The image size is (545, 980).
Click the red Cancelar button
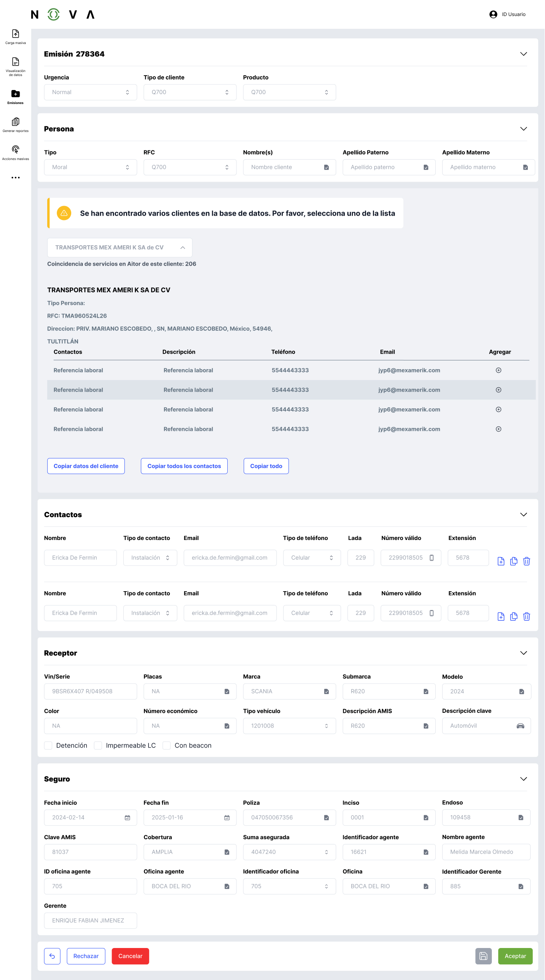point(130,956)
